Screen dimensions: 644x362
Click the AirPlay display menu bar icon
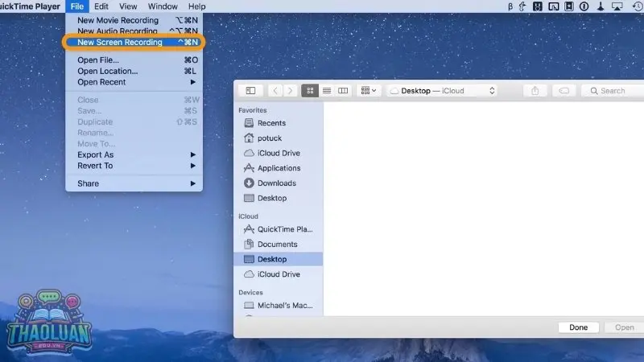[617, 6]
